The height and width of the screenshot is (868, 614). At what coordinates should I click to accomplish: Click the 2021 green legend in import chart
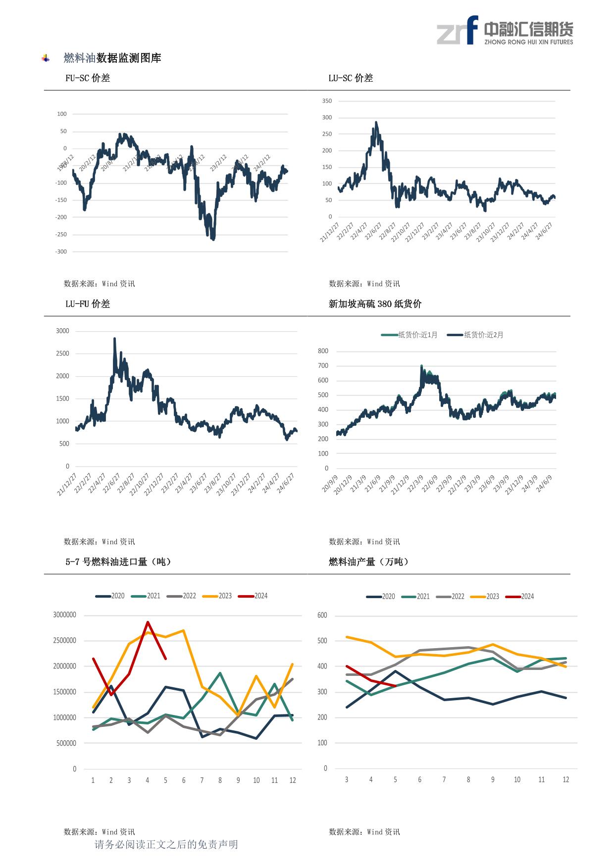click(x=146, y=596)
